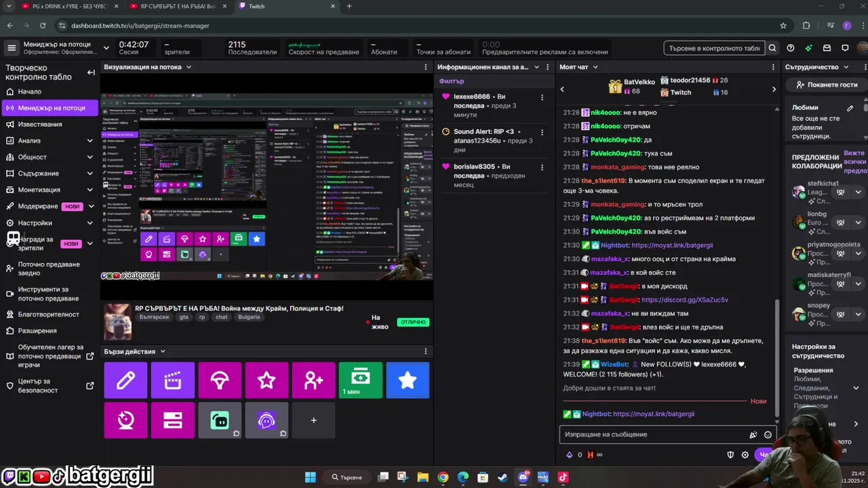The image size is (868, 488).
Task: Click the clapperboard clip quick action tile
Action: 172,380
